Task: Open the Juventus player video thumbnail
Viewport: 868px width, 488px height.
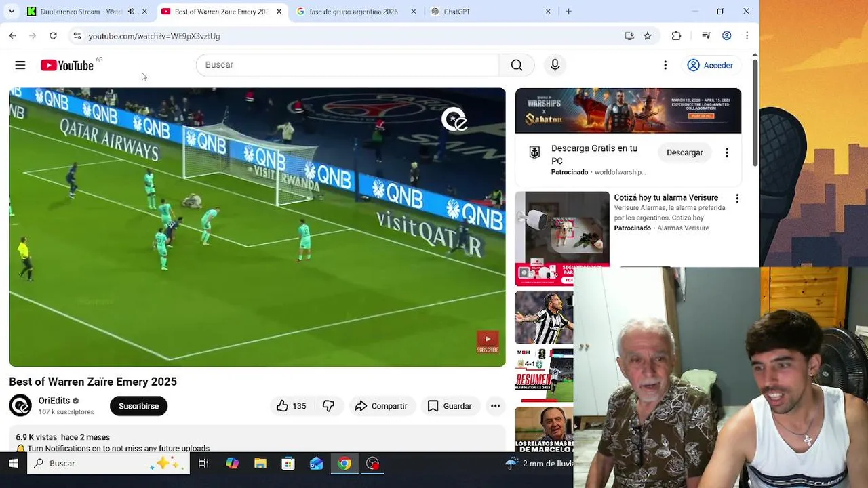Action: click(x=544, y=317)
